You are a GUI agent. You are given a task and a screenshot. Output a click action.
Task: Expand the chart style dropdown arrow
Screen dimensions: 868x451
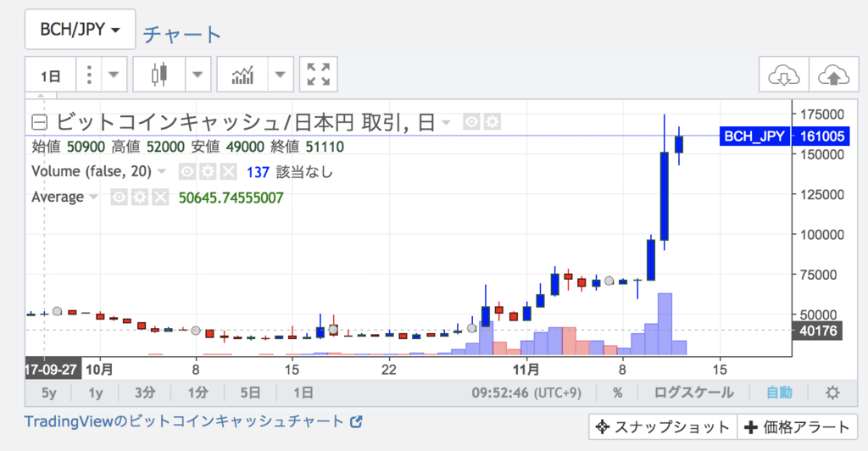click(198, 75)
